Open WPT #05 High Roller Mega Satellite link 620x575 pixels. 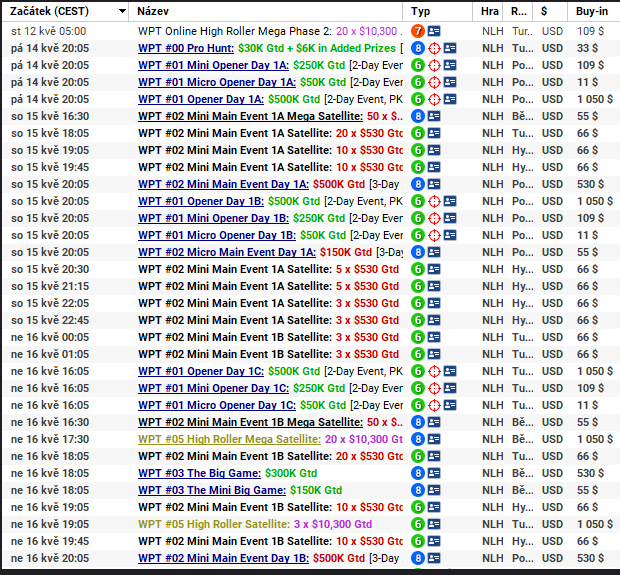pyautogui.click(x=229, y=439)
